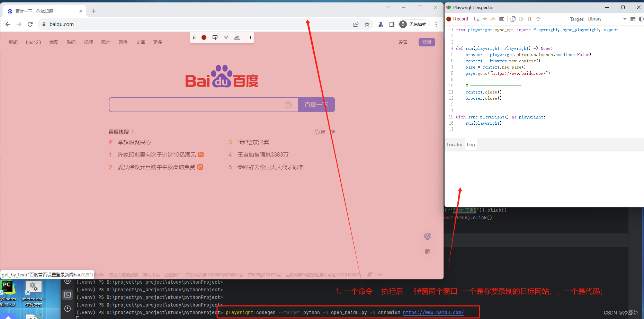Click Assert value icon in Inspector toolbar
644x319 pixels.
502,19
